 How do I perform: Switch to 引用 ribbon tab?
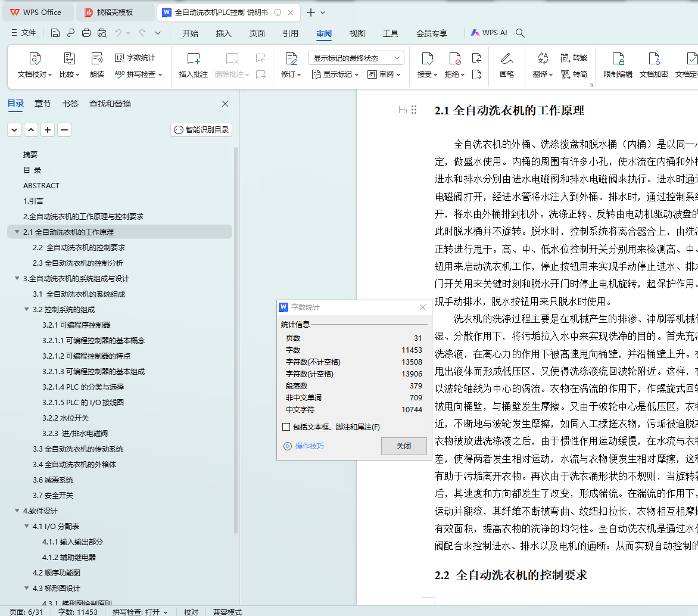(x=290, y=33)
